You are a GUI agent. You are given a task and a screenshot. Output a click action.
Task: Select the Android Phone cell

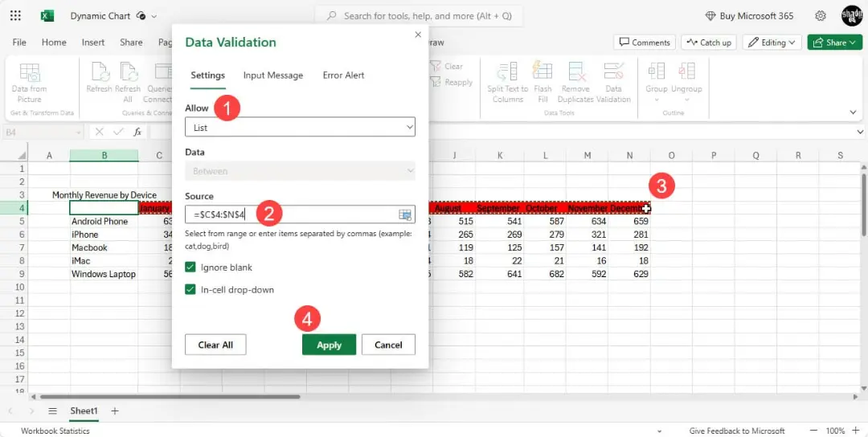pos(104,221)
